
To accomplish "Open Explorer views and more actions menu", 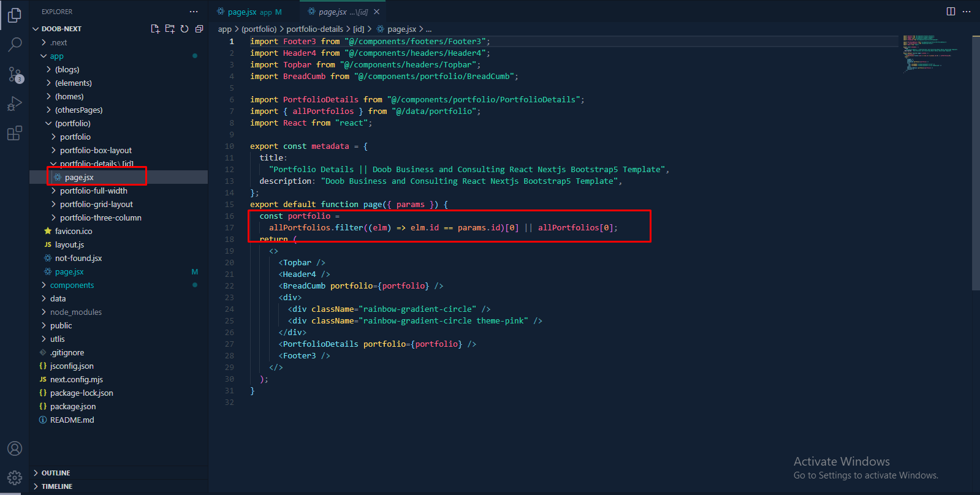I will coord(194,12).
